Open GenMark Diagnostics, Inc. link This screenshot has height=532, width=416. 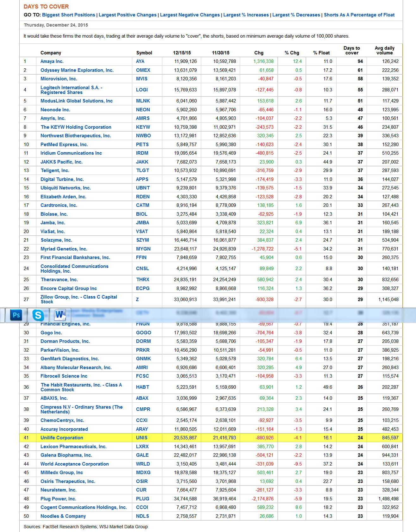70,359
